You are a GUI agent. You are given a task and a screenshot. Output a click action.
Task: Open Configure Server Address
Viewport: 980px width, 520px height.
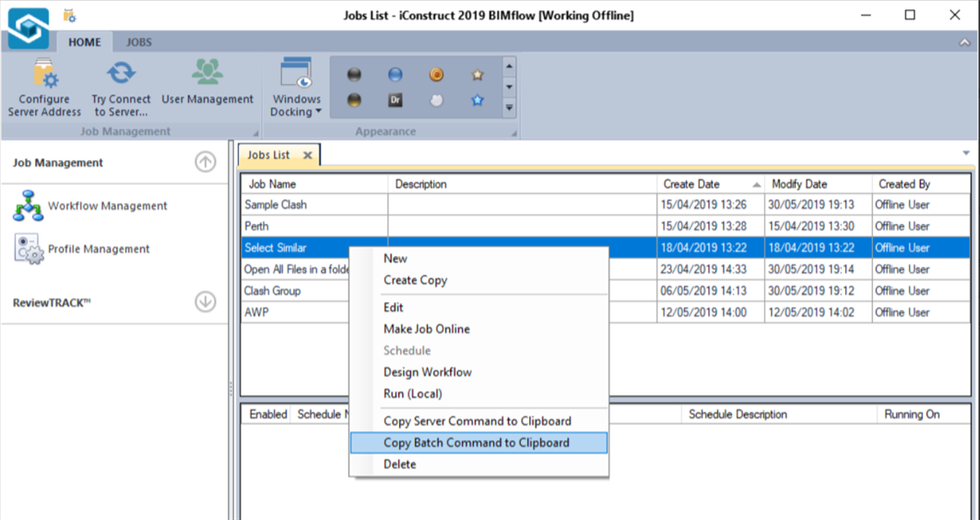pyautogui.click(x=44, y=89)
